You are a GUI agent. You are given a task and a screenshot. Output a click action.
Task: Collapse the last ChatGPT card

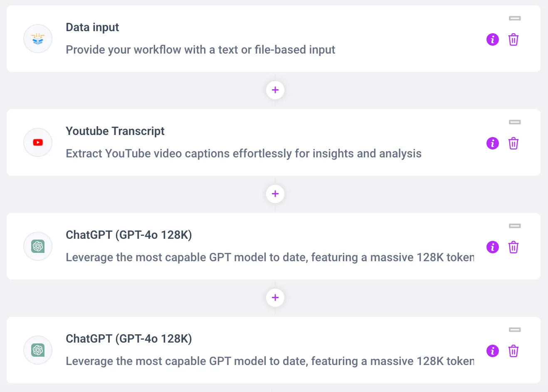515,330
